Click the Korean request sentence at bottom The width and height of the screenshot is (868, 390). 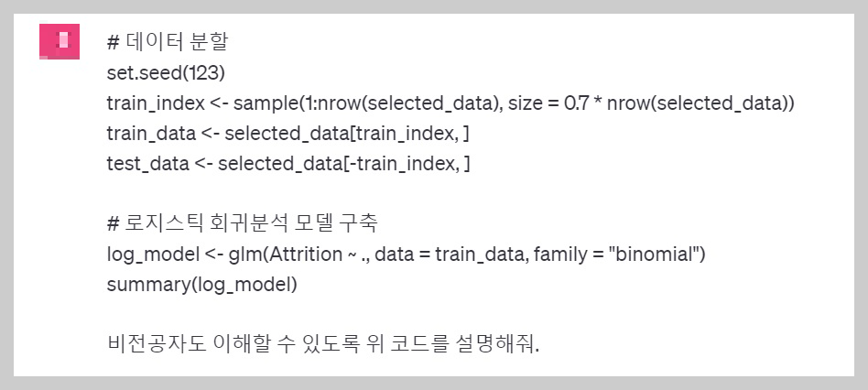pyautogui.click(x=322, y=344)
